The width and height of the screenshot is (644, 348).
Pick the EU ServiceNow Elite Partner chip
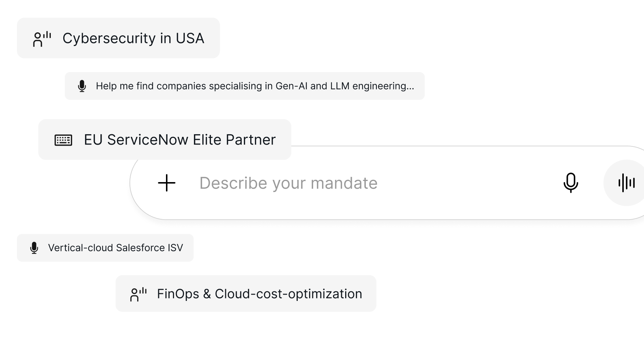click(165, 139)
